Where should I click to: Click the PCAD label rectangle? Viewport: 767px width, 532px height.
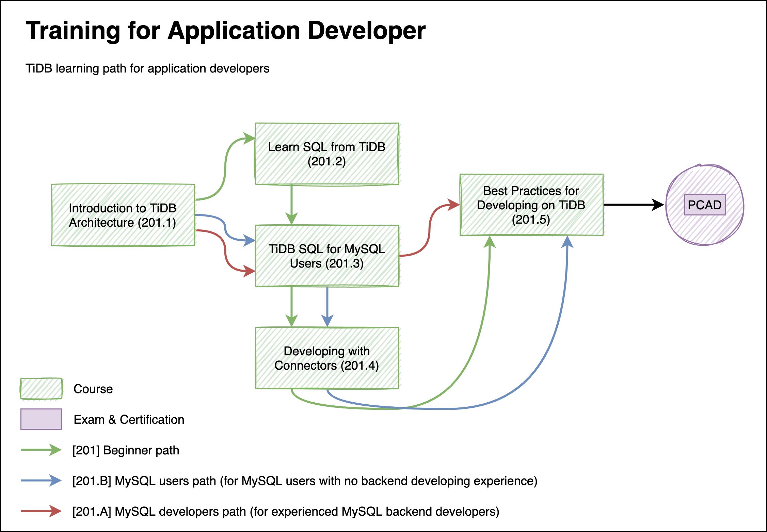pyautogui.click(x=705, y=205)
